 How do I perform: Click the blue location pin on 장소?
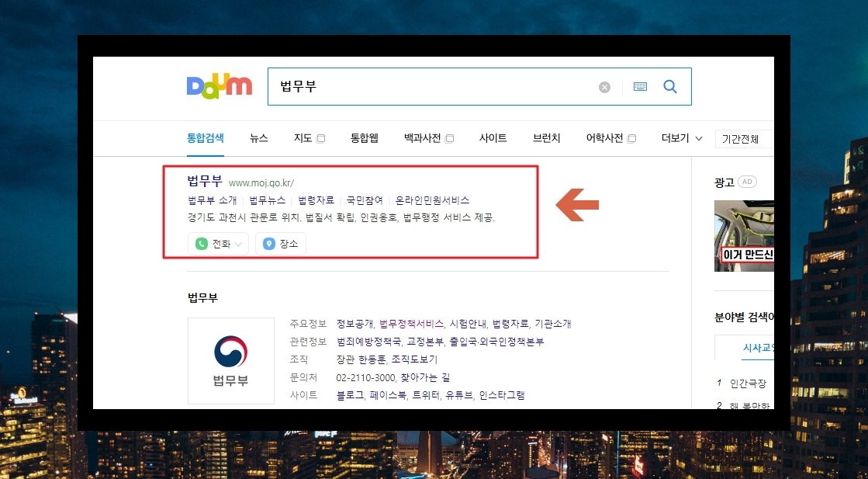pyautogui.click(x=269, y=244)
